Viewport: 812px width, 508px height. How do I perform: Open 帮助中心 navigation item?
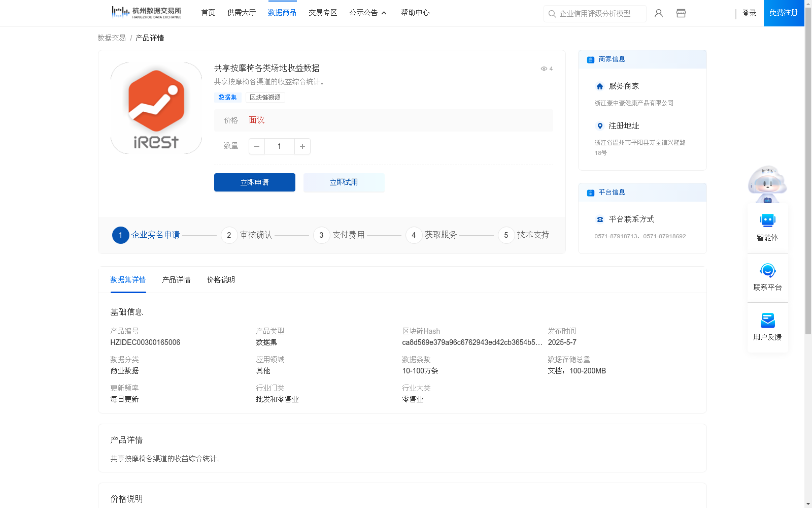tap(415, 13)
